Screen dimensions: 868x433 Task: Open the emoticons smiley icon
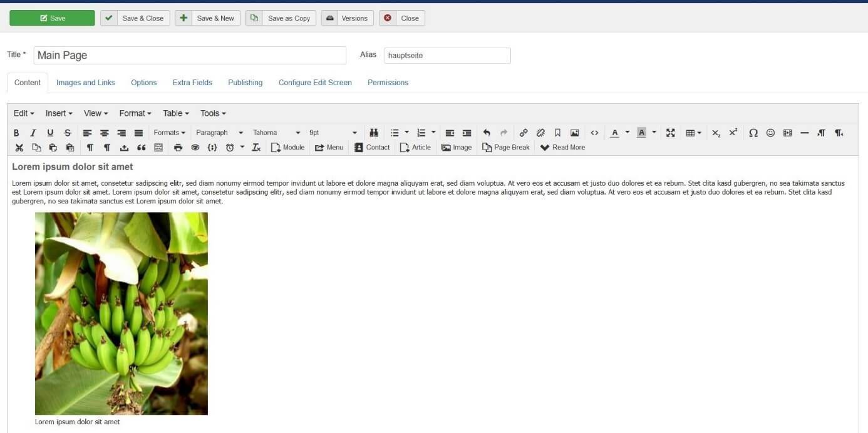(x=770, y=133)
